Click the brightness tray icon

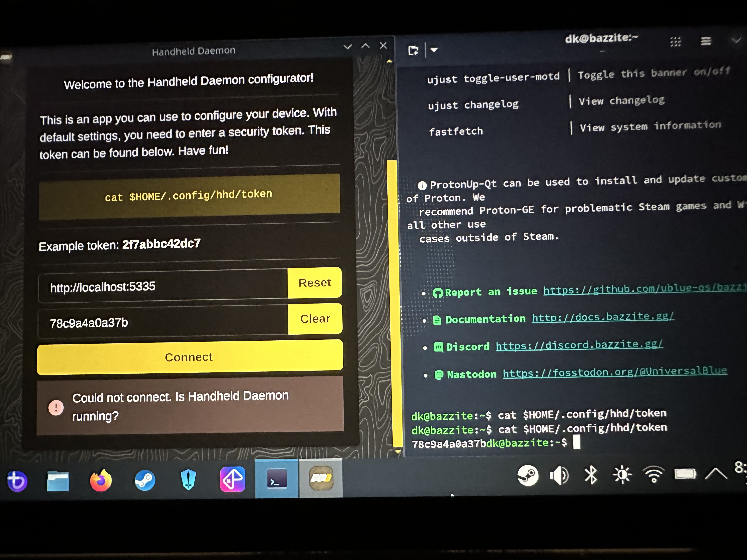coord(622,475)
